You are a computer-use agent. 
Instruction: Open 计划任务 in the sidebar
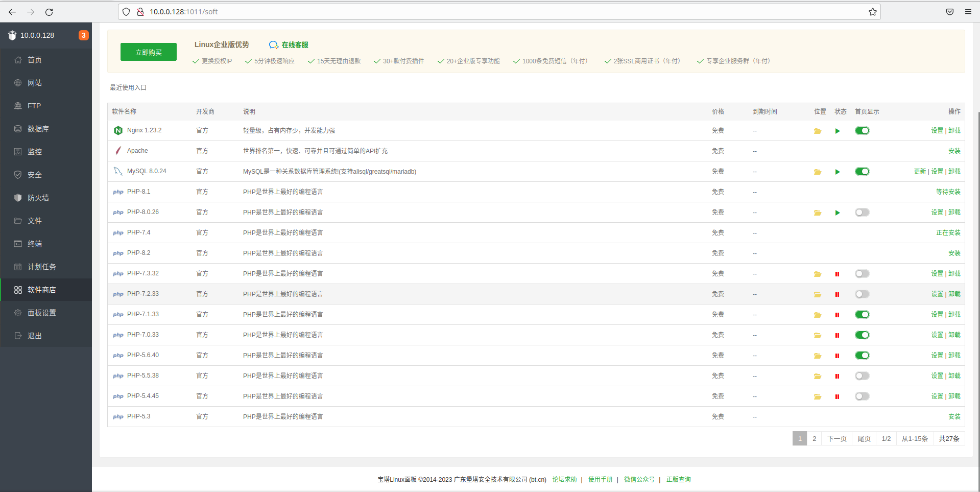[x=46, y=267]
